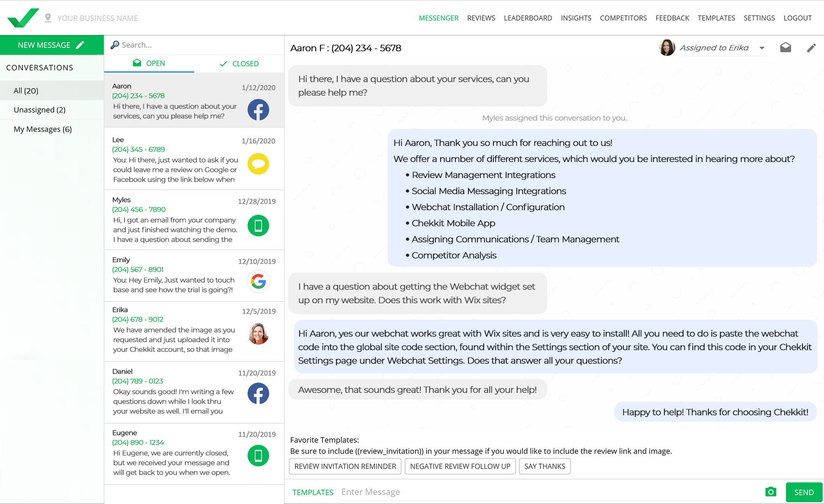Screen dimensions: 824x504
Task: Click the yellow webchat icon on Lee's conversation
Action: [258, 164]
